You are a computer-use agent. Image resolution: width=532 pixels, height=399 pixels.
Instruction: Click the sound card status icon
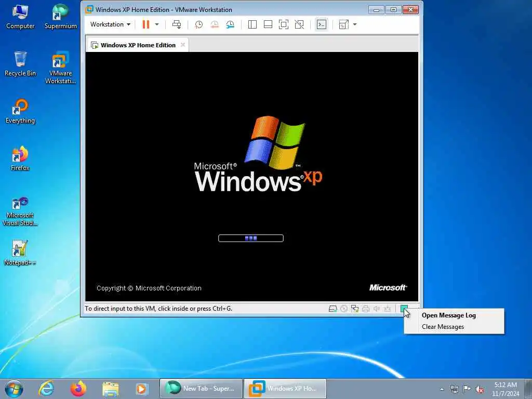377,309
